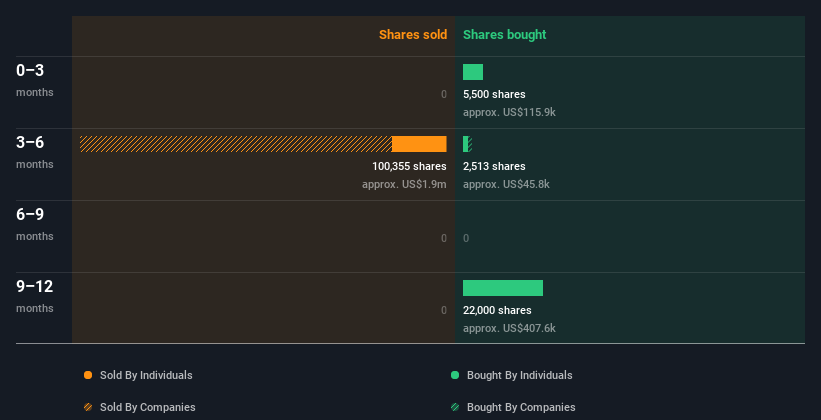
Task: Click the approx. US$1.9m amount
Action: pyautogui.click(x=404, y=184)
